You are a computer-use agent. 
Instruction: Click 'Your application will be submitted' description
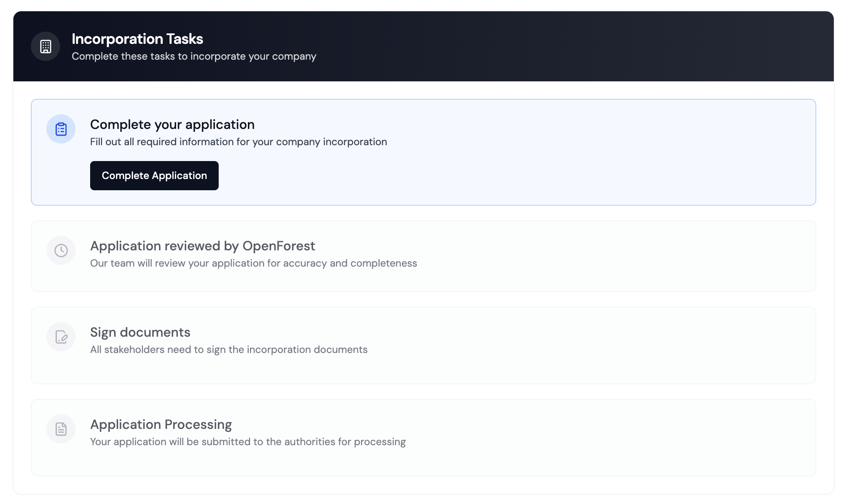(x=248, y=442)
